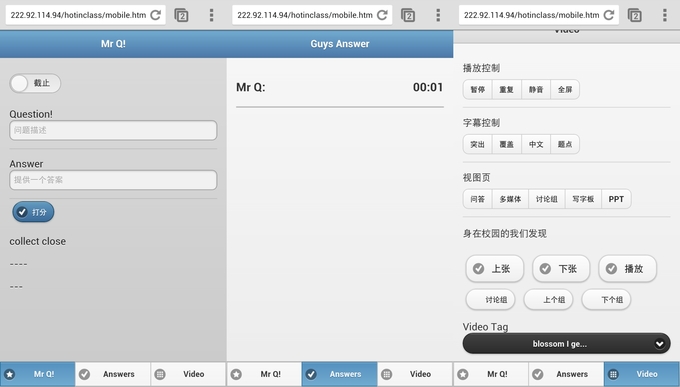This screenshot has width=680, height=387.
Task: Select the highlighted Answers tab in the Guys Answer screen
Action: (340, 374)
